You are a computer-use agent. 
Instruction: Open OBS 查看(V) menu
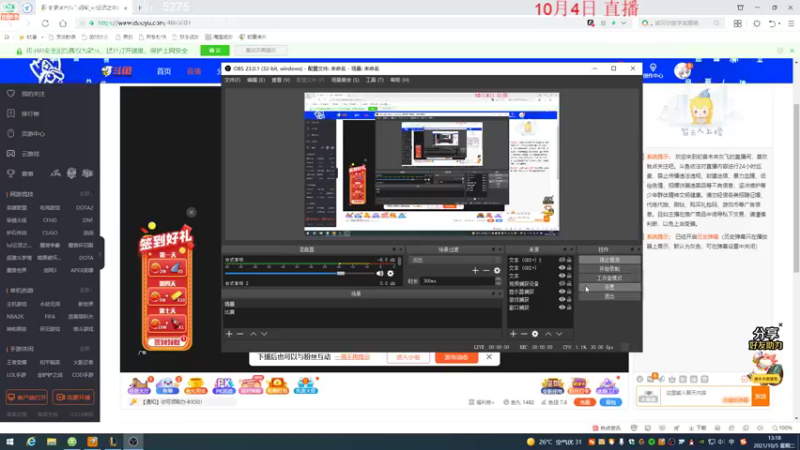coord(280,80)
